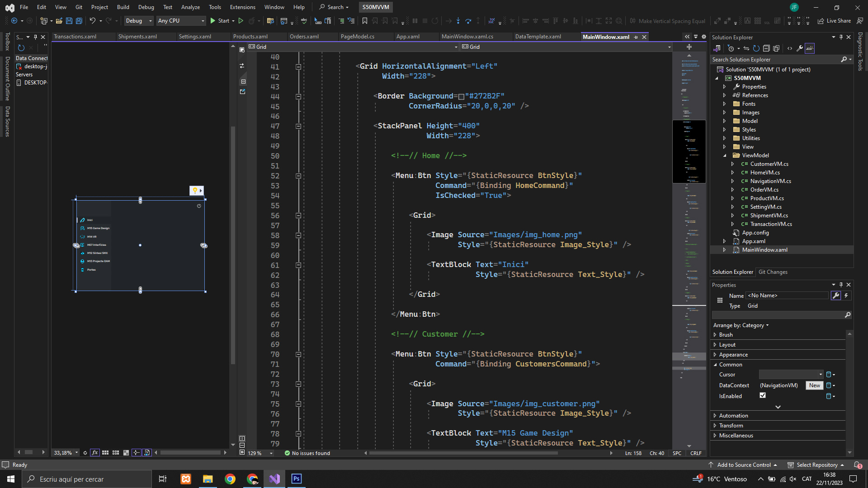
Task: Open Photoshop from the taskbar
Action: (297, 479)
